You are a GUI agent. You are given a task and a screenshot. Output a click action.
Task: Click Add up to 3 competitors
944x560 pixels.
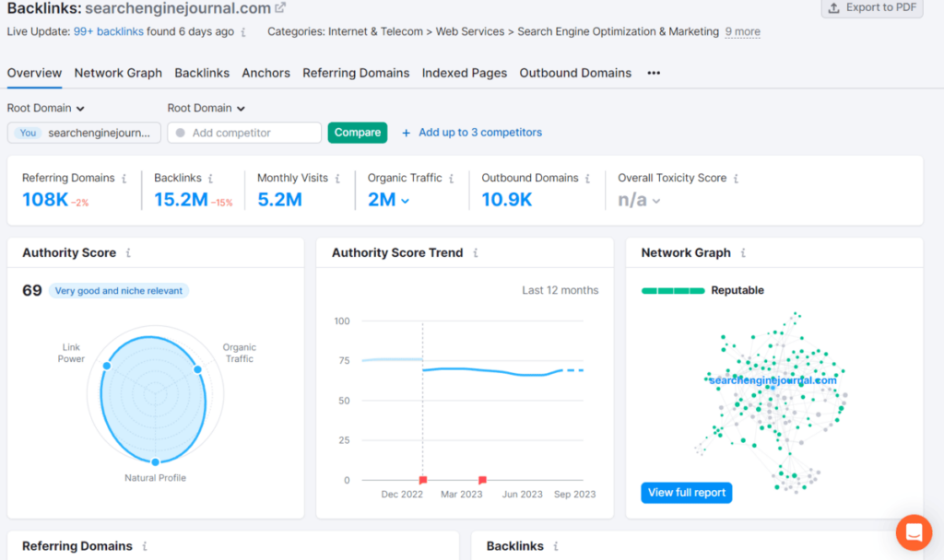pos(472,133)
